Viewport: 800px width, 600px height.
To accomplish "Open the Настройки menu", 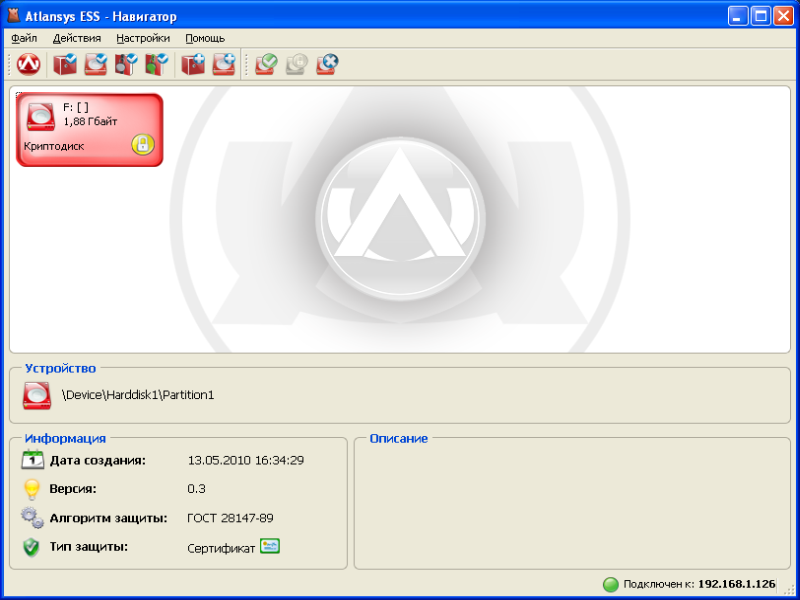I will coord(143,38).
